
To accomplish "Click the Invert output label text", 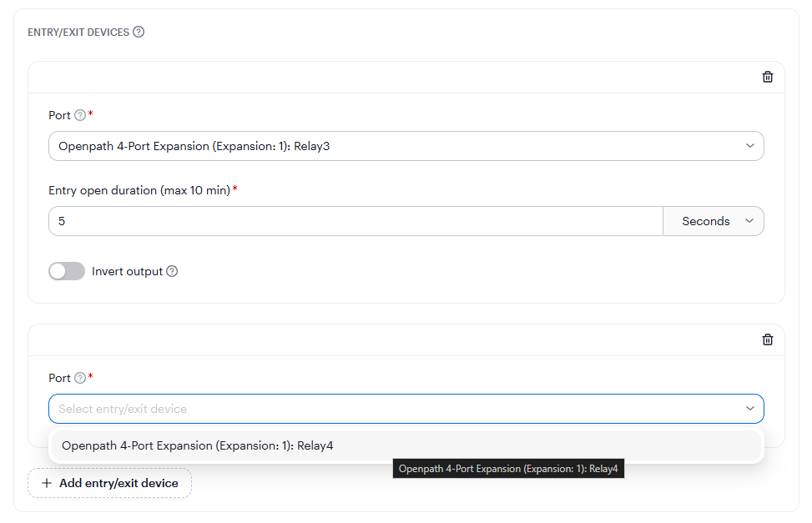I will click(128, 271).
